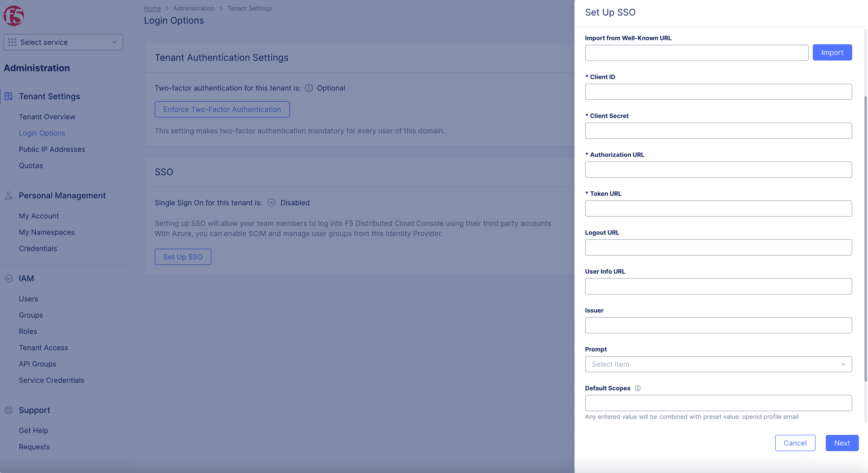Viewport: 868px width, 473px height.
Task: Click the Default Scopes info icon
Action: click(638, 388)
